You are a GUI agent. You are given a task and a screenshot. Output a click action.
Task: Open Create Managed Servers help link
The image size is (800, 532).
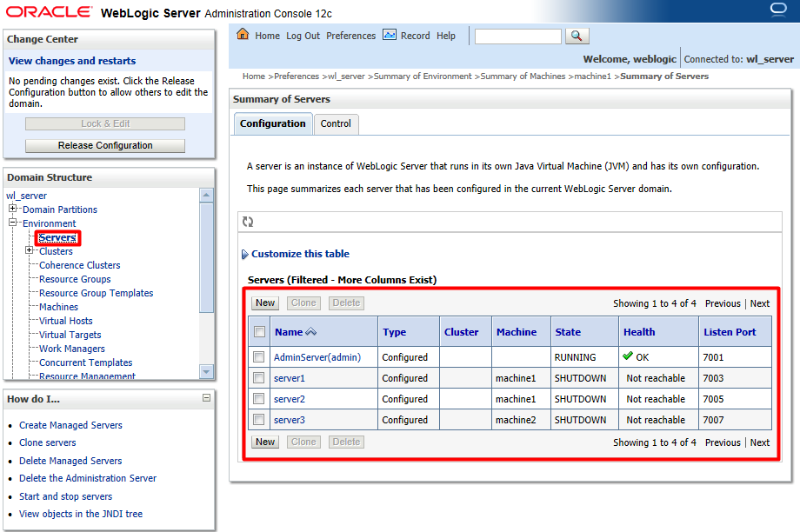[71, 425]
